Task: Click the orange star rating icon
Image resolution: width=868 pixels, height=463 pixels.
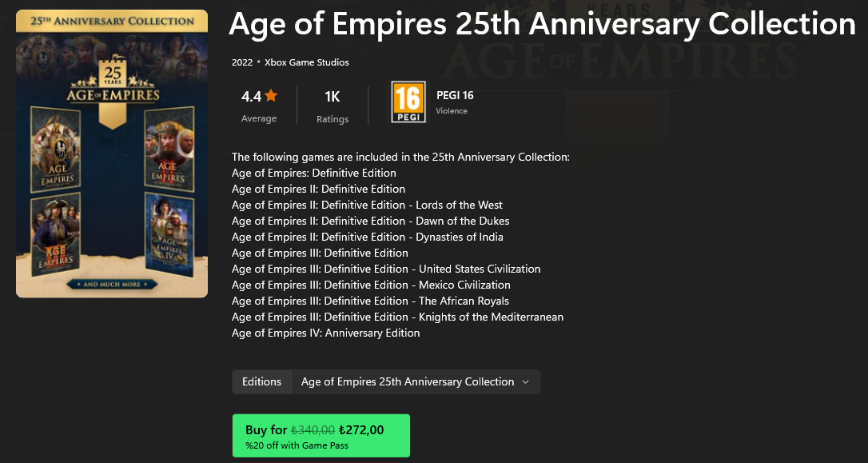Action: (271, 96)
